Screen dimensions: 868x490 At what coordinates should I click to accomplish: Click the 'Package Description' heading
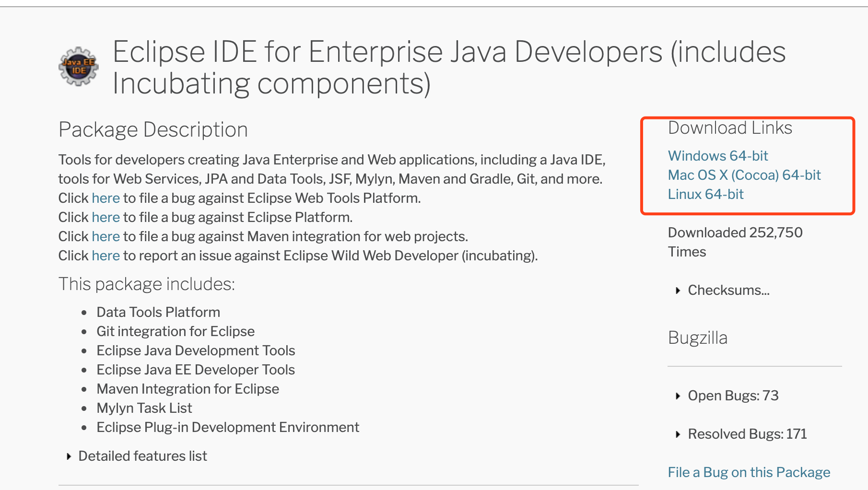click(x=153, y=130)
